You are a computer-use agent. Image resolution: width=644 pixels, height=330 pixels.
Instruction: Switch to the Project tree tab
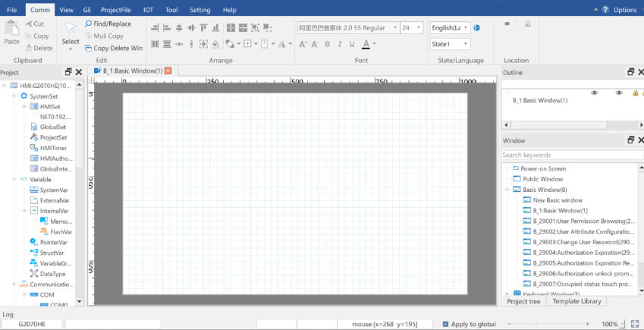pos(523,301)
